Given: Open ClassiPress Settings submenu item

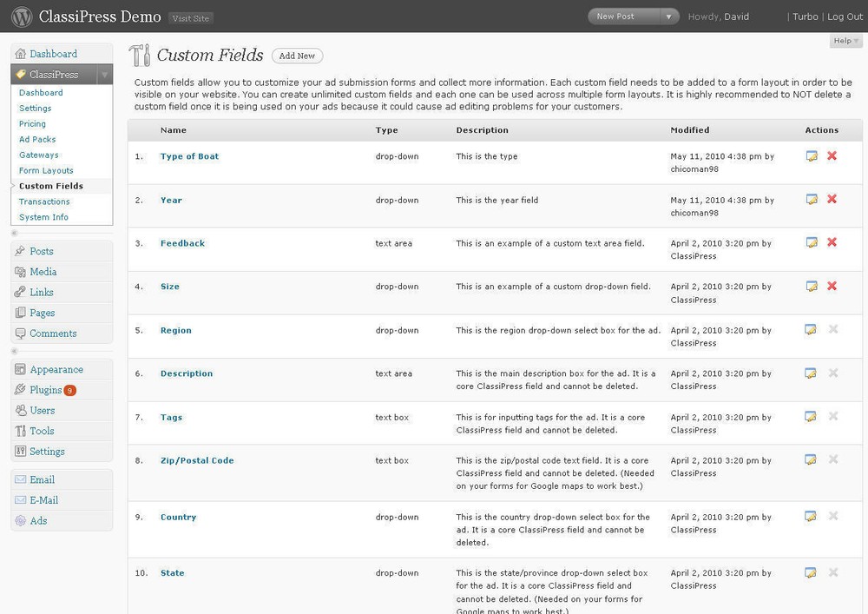Looking at the screenshot, I should [x=36, y=108].
